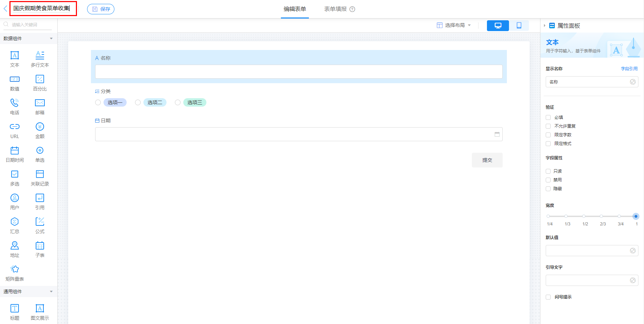Add a 矩阵量表 matrix scale component
644x324 pixels.
point(15,273)
